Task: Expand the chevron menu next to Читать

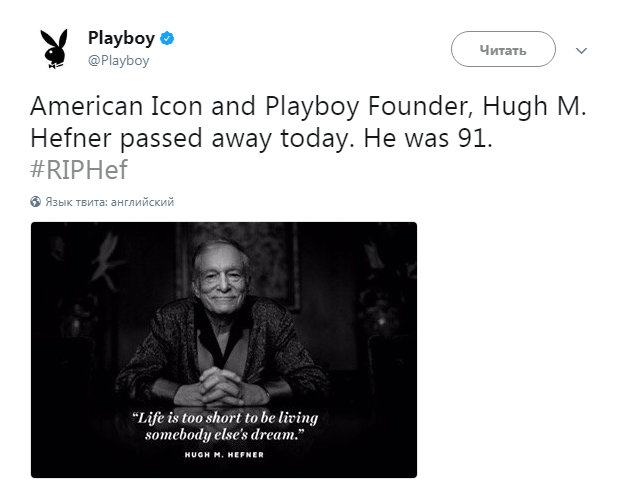Action: (x=581, y=50)
